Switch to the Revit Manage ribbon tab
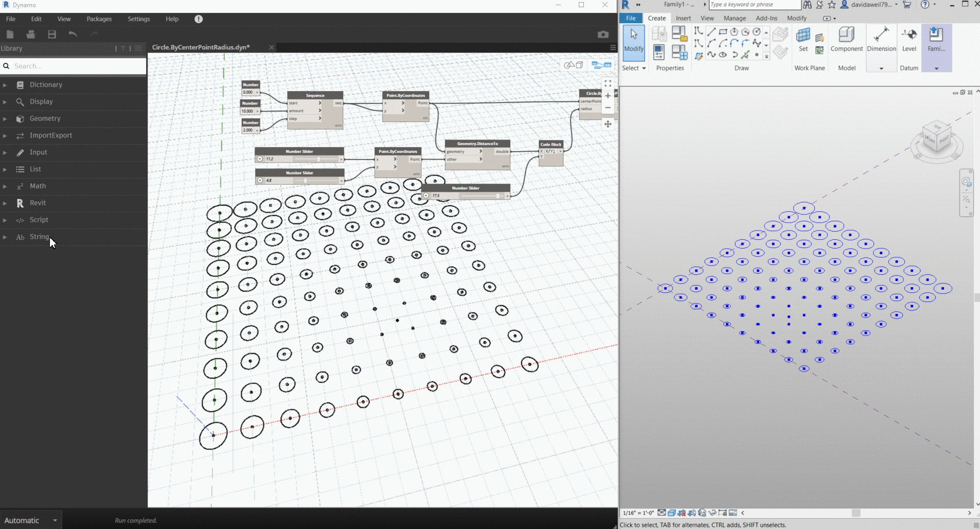This screenshot has height=529, width=980. coord(735,18)
